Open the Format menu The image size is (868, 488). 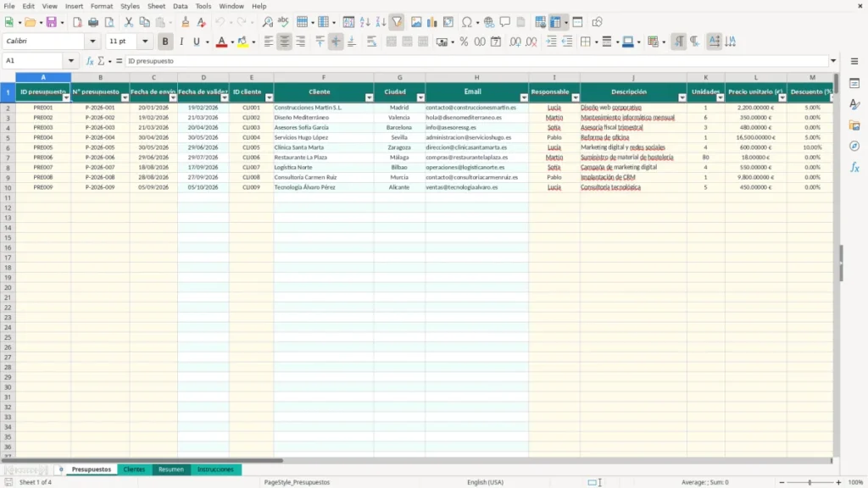point(102,6)
